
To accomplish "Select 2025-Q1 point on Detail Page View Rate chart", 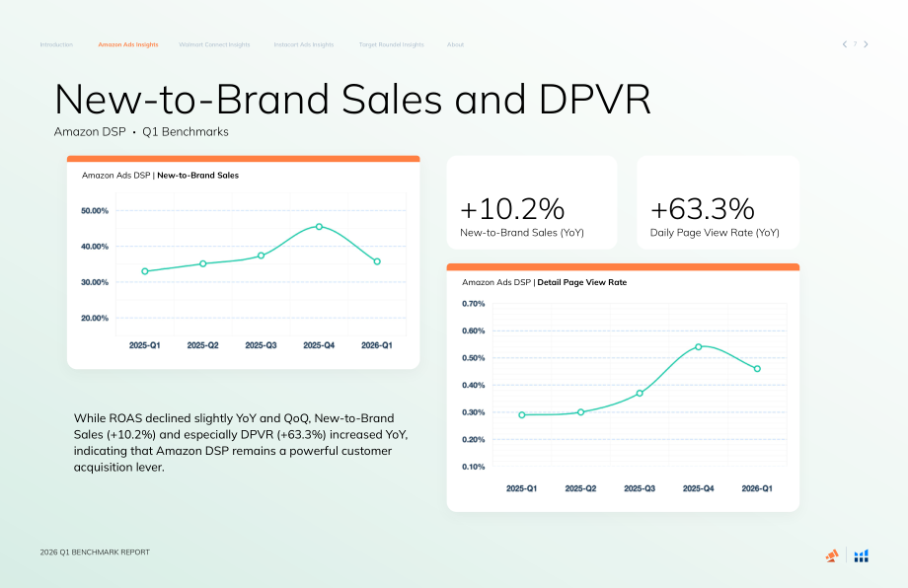I will pos(522,415).
